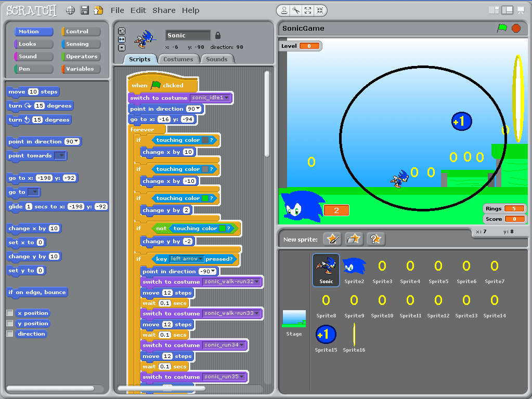Click the globe language icon
532x399 pixels.
[70, 10]
